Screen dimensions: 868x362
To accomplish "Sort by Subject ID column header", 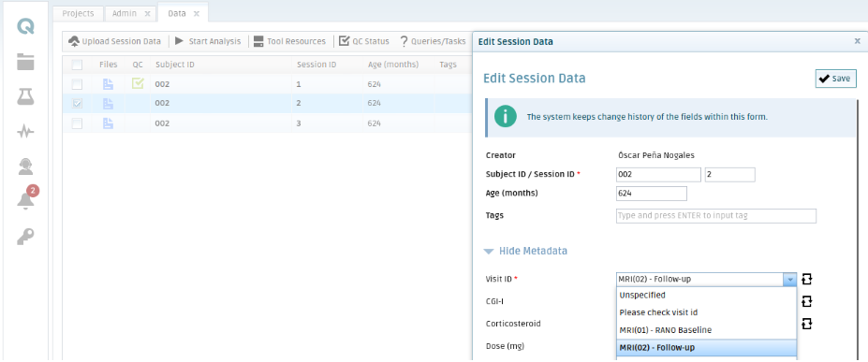I will coord(175,65).
